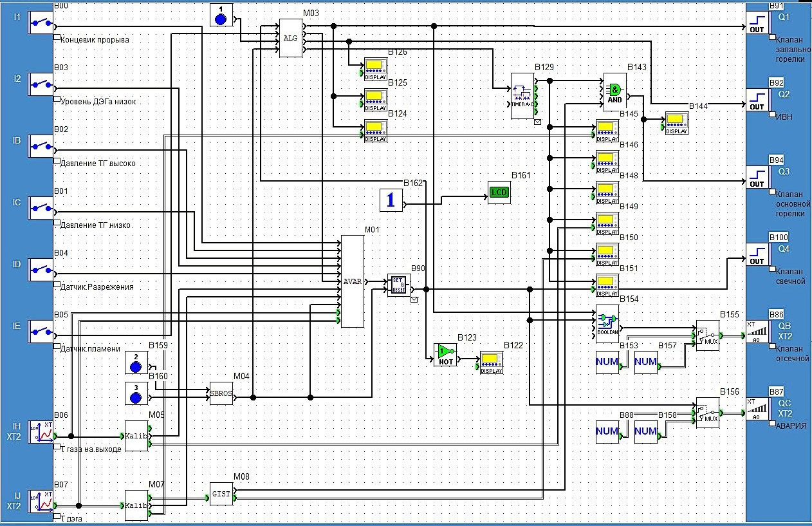Viewport: 812px width, 526px height.
Task: Select the BOOLEAN function block B154
Action: pyautogui.click(x=606, y=324)
